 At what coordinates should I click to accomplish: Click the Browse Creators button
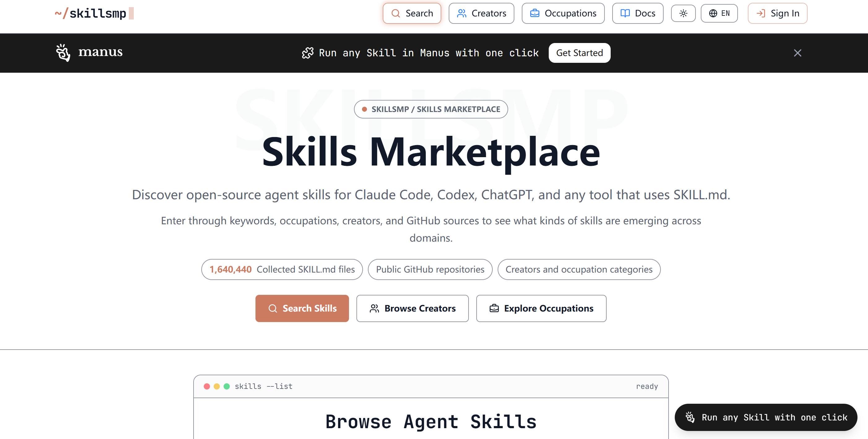click(x=412, y=308)
